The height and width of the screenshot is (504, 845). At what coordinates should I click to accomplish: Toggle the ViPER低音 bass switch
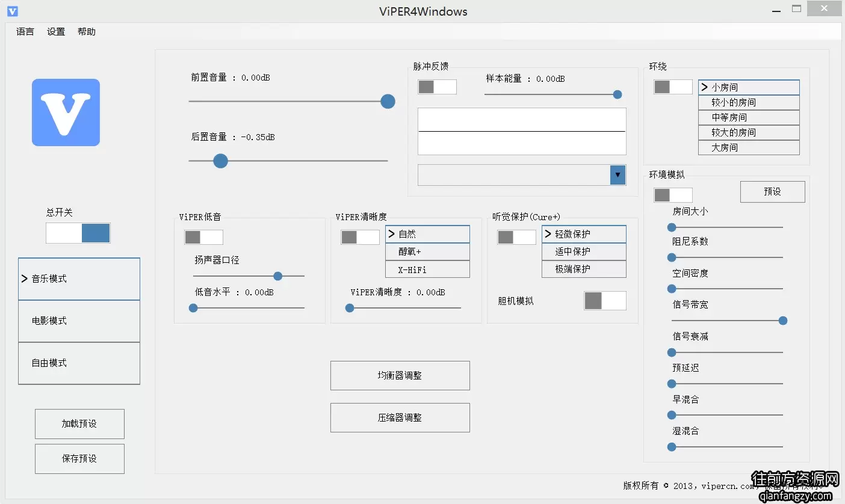204,237
